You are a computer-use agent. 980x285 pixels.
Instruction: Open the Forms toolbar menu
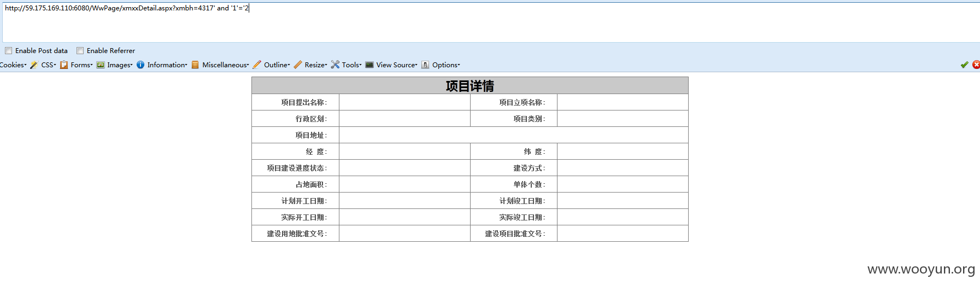pyautogui.click(x=81, y=65)
